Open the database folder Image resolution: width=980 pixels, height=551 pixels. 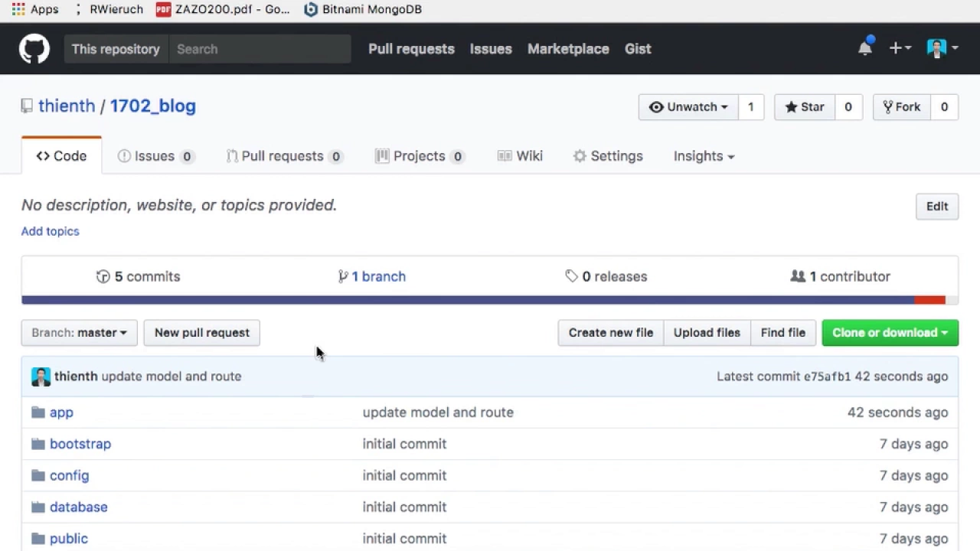tap(78, 507)
